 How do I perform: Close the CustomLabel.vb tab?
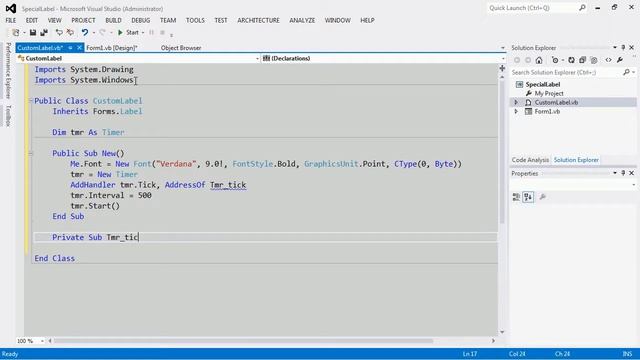tap(79, 48)
